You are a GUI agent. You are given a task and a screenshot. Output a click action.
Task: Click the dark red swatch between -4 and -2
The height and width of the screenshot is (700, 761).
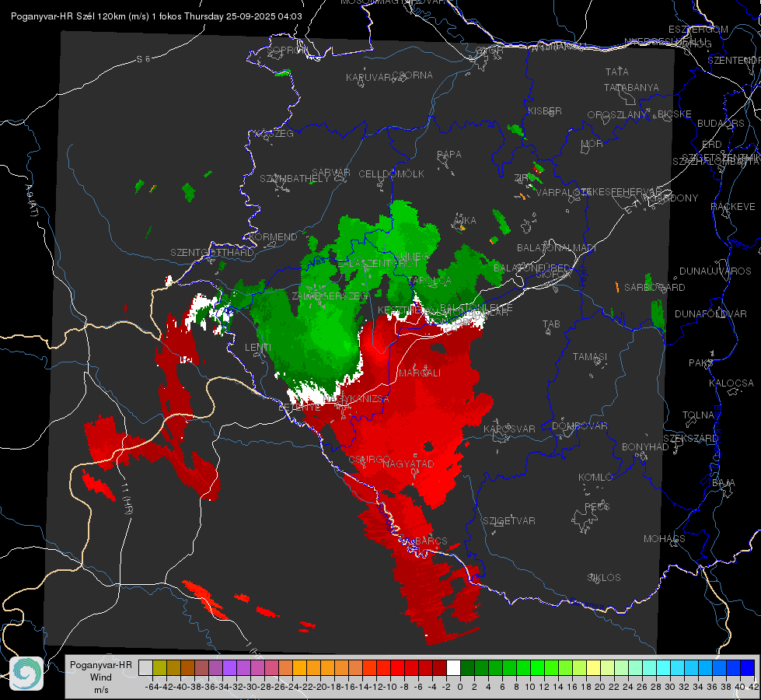point(439,667)
